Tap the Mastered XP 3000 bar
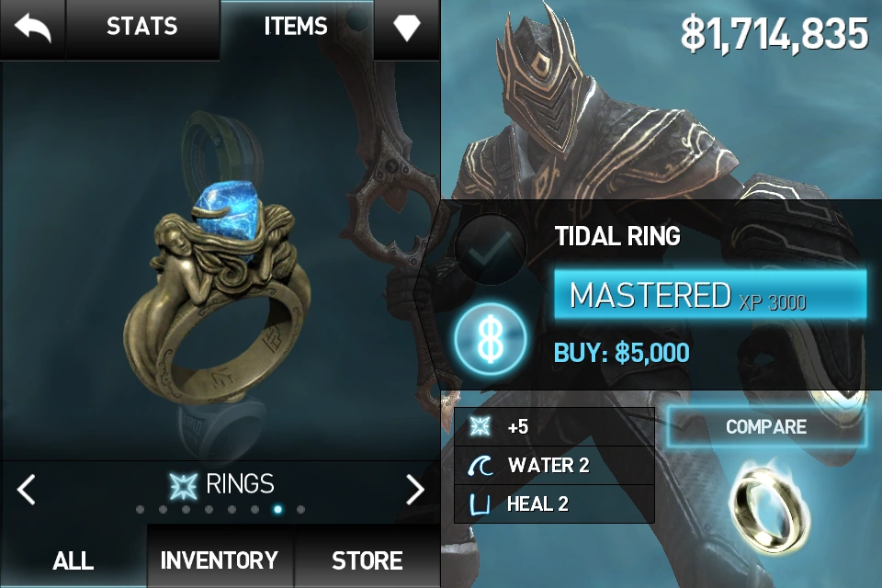This screenshot has height=588, width=882. coord(710,295)
